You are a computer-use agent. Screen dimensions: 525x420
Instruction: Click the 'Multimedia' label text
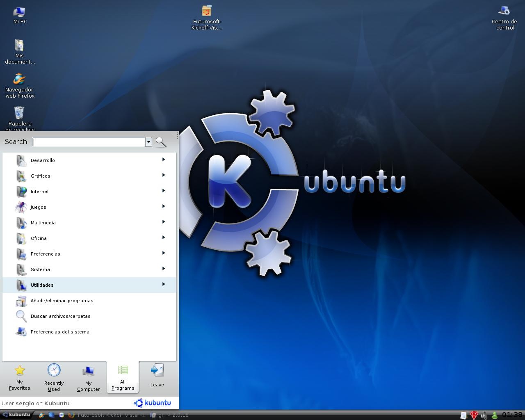coord(43,223)
